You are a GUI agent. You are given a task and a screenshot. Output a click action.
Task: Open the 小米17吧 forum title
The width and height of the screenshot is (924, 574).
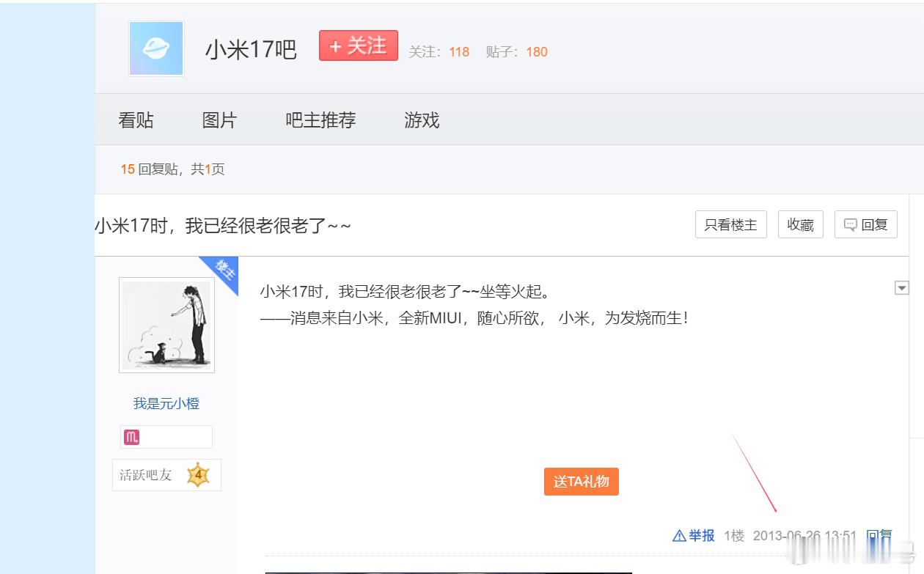(x=251, y=50)
